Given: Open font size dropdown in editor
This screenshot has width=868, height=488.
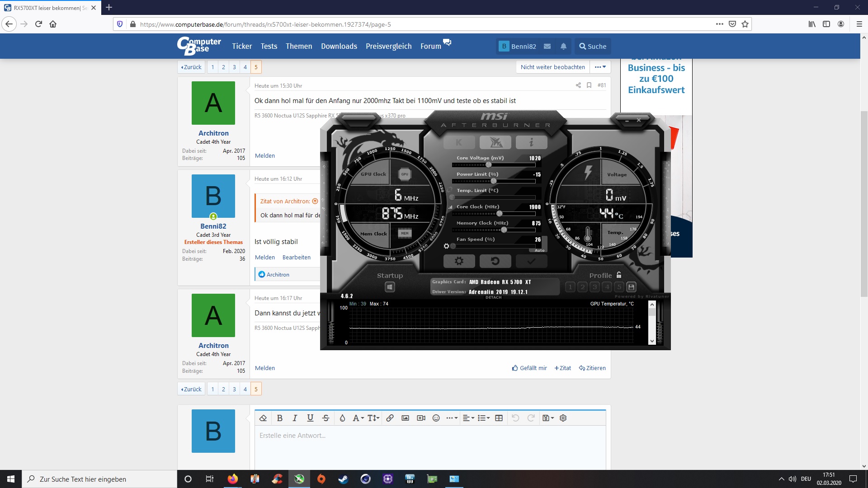Looking at the screenshot, I should click(x=373, y=418).
